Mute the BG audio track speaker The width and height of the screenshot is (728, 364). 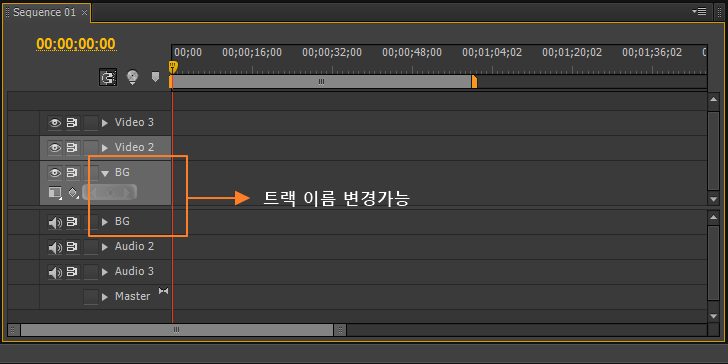55,222
